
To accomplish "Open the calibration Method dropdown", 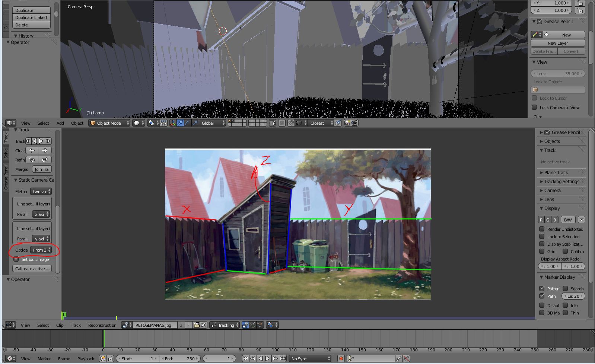I will pos(41,192).
